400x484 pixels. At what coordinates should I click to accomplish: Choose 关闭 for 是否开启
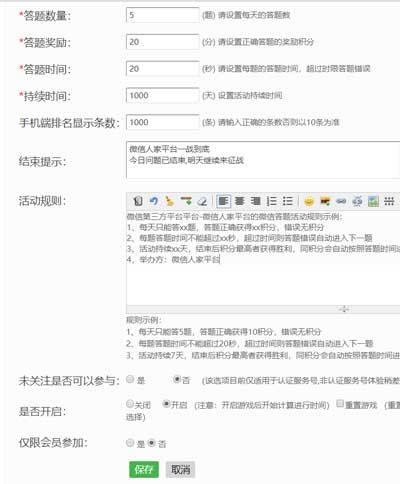130,404
